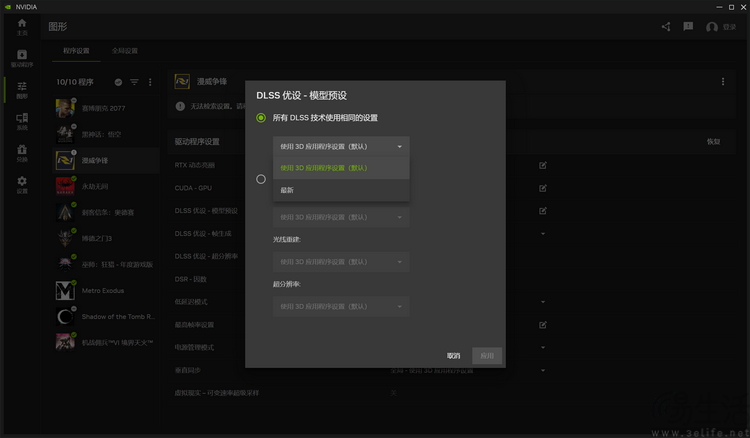Viewport: 750px width, 438px height.
Task: Select Shadow of the Tomb Raider in list
Action: pos(106,317)
